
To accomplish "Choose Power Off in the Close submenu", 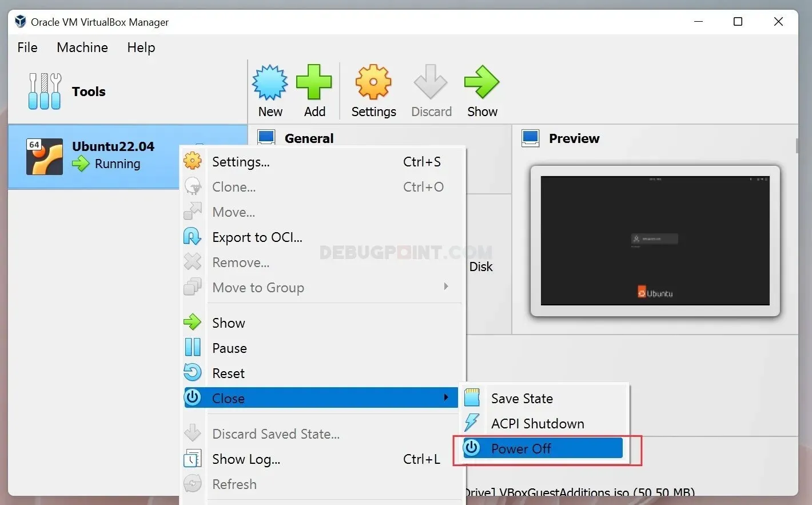I will pos(543,448).
